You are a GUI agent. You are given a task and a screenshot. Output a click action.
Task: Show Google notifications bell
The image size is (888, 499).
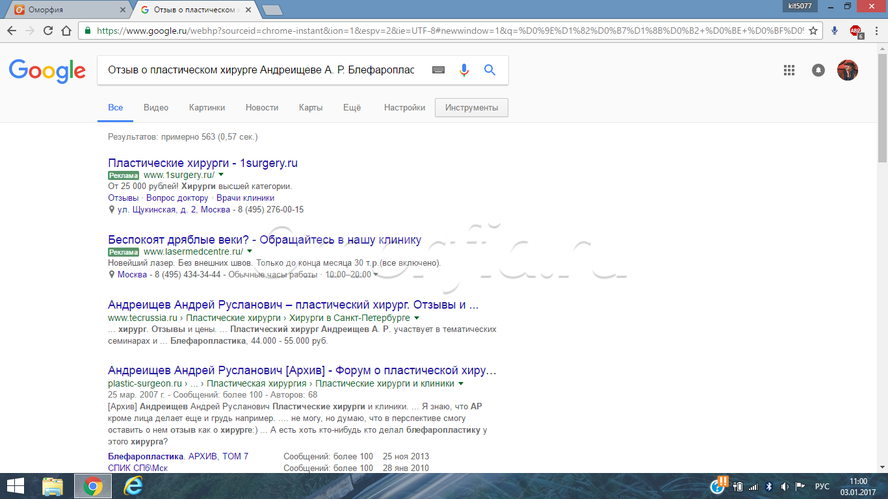(x=818, y=70)
